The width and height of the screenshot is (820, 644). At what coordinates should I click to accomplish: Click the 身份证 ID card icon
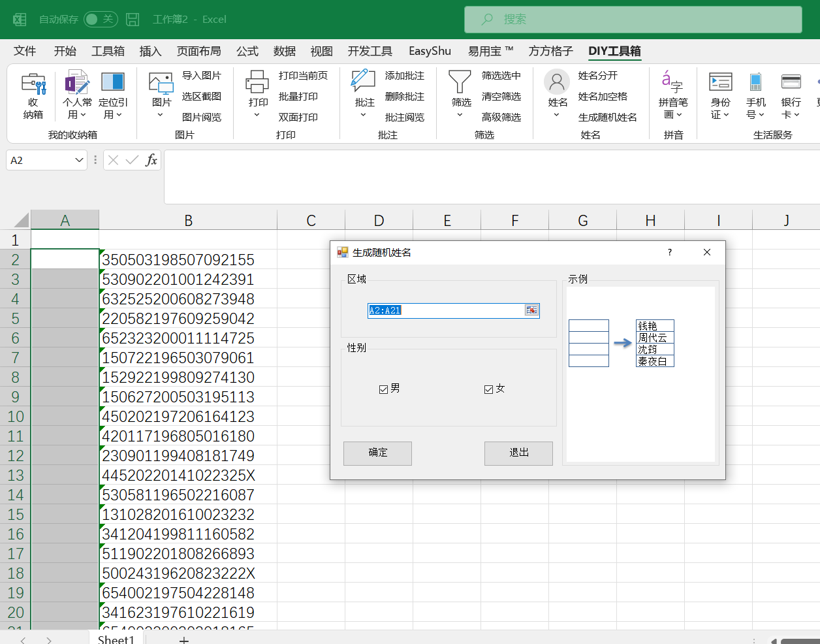(x=721, y=82)
